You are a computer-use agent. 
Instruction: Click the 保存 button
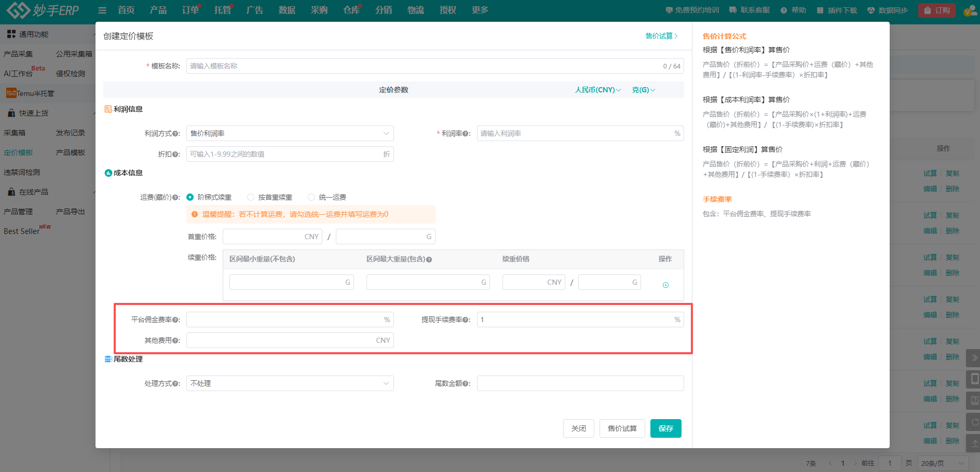tap(665, 428)
